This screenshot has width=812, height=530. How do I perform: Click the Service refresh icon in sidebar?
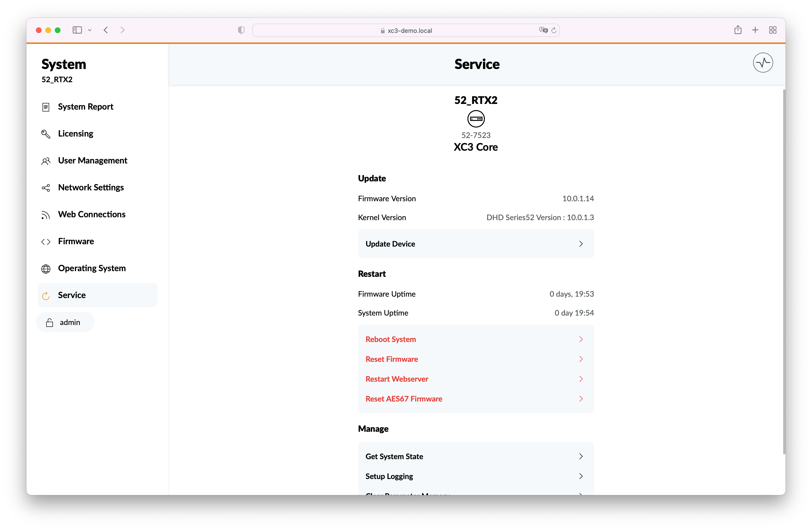coord(46,295)
